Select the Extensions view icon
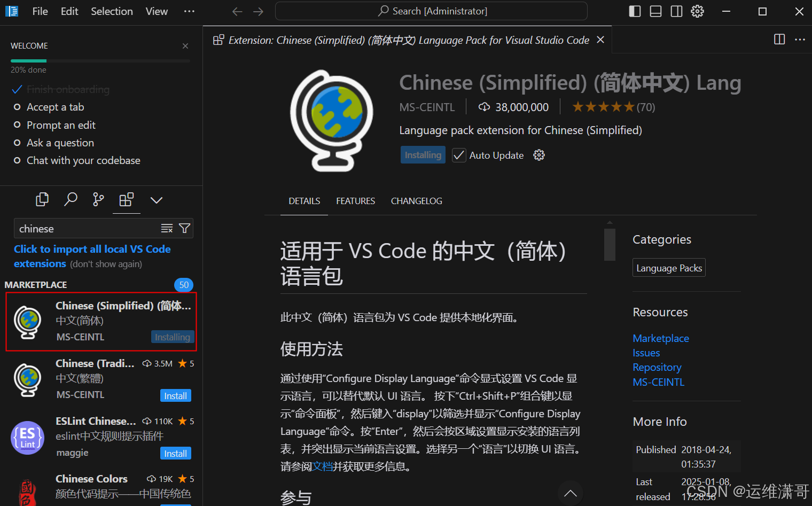The image size is (812, 506). tap(127, 200)
